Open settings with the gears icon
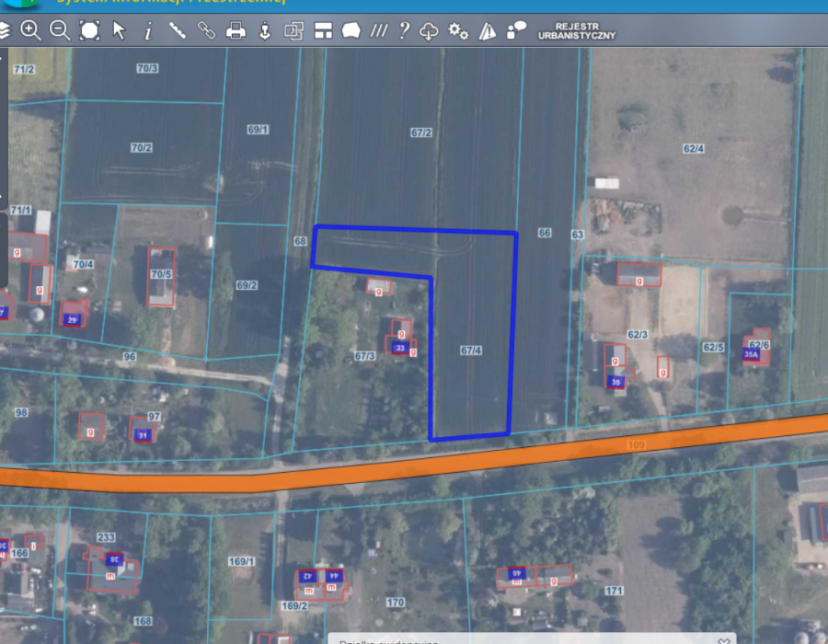Screen dimensions: 828x644 pyautogui.click(x=458, y=30)
